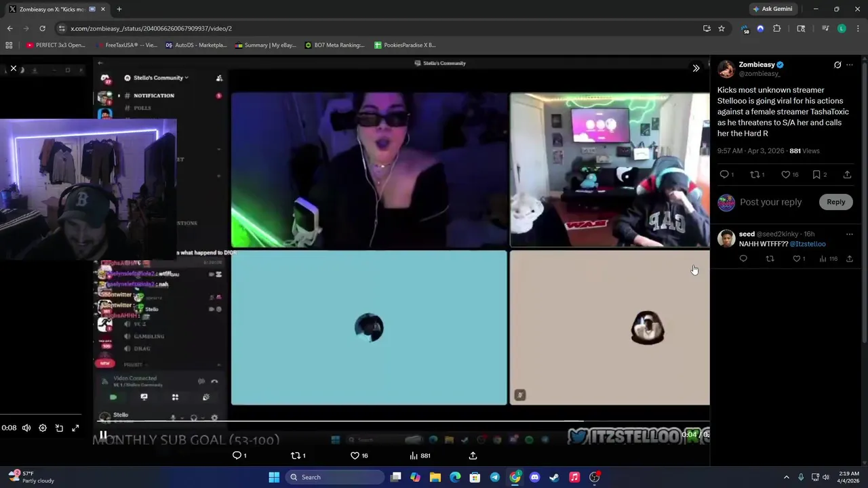
Task: Open Discord from the taskbar
Action: [534, 477]
